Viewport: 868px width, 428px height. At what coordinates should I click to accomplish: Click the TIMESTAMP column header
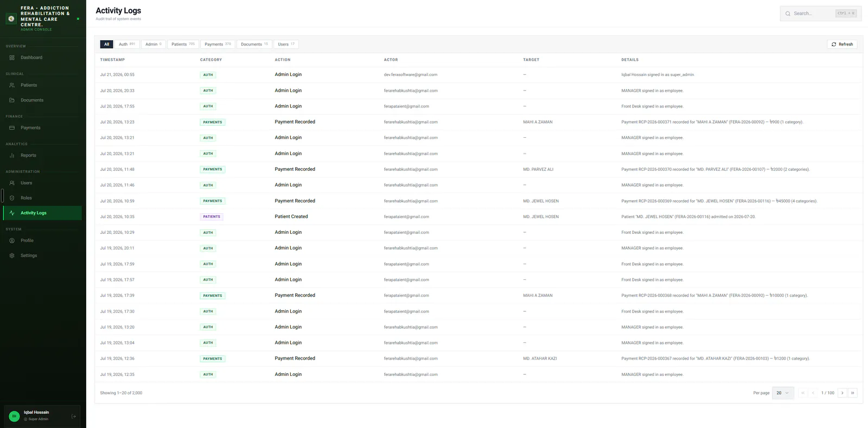tap(112, 60)
